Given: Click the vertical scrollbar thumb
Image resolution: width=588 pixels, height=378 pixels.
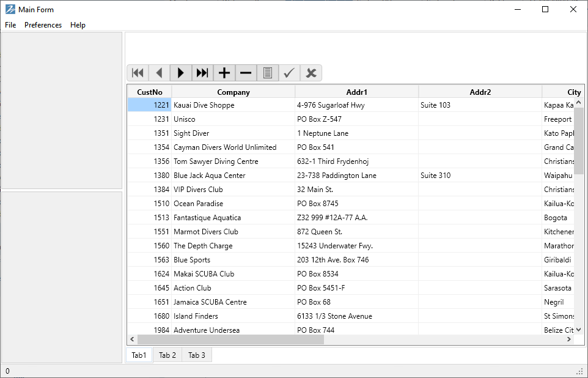Looking at the screenshot, I should 579,141.
